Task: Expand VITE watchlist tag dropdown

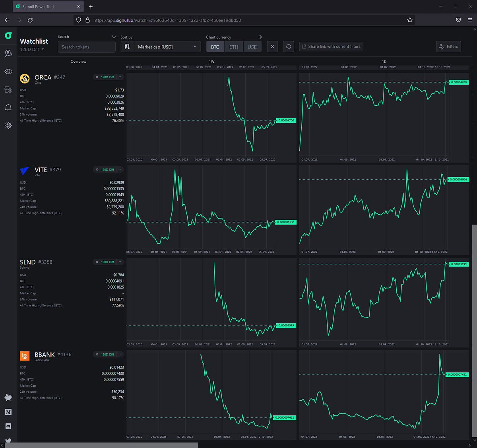Action: 120,169
